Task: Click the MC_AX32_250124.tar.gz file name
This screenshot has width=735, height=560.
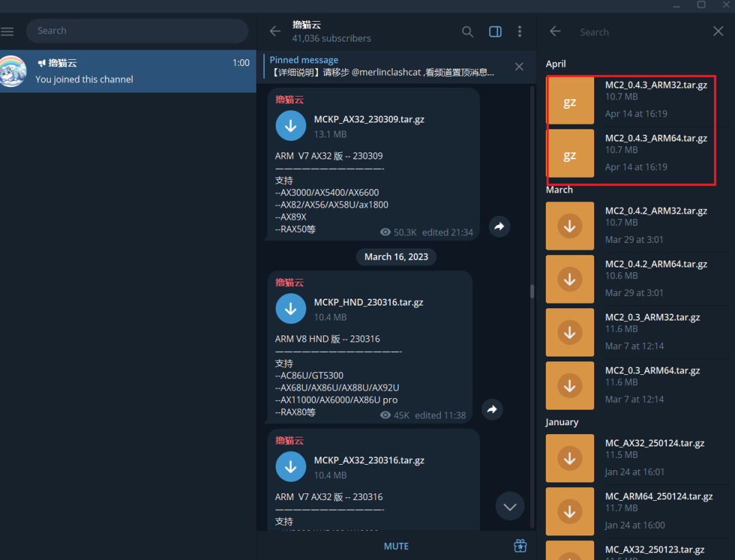Action: click(x=655, y=443)
